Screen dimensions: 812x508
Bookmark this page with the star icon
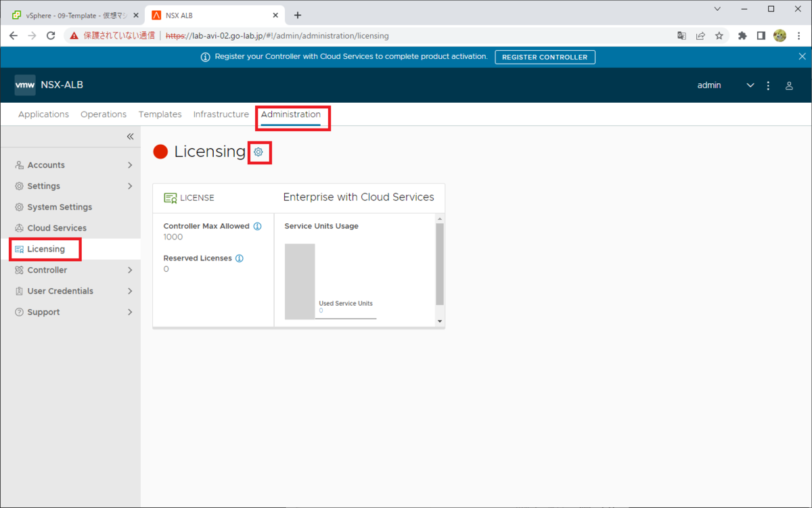coord(719,36)
